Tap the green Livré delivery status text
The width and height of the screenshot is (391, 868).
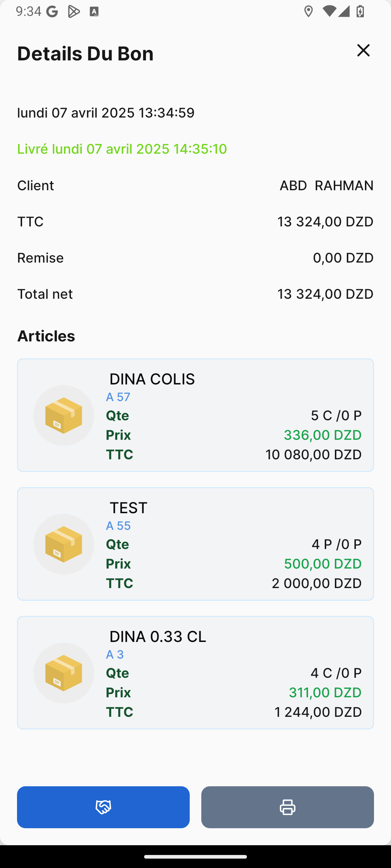click(x=122, y=149)
